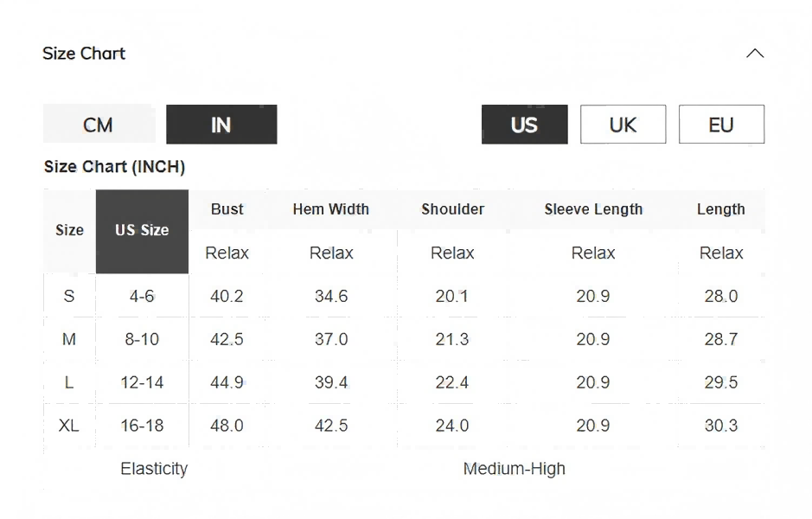Click the Shoulder column header

(452, 209)
